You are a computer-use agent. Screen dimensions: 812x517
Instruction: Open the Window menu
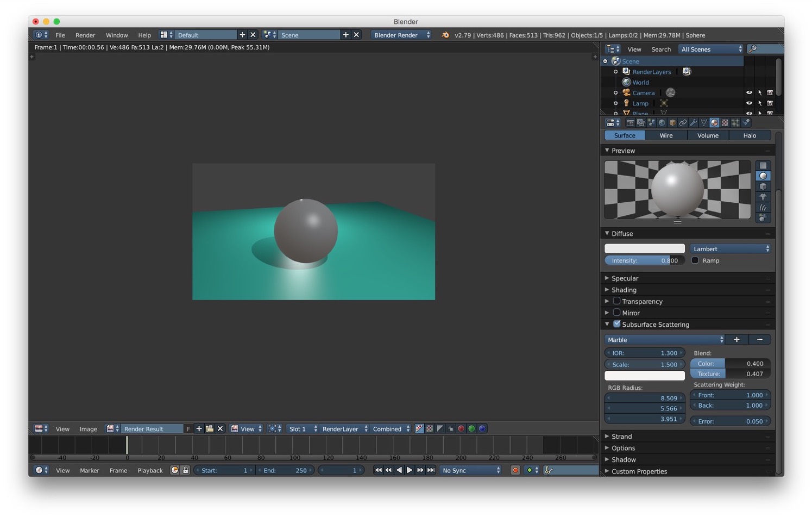click(x=117, y=35)
